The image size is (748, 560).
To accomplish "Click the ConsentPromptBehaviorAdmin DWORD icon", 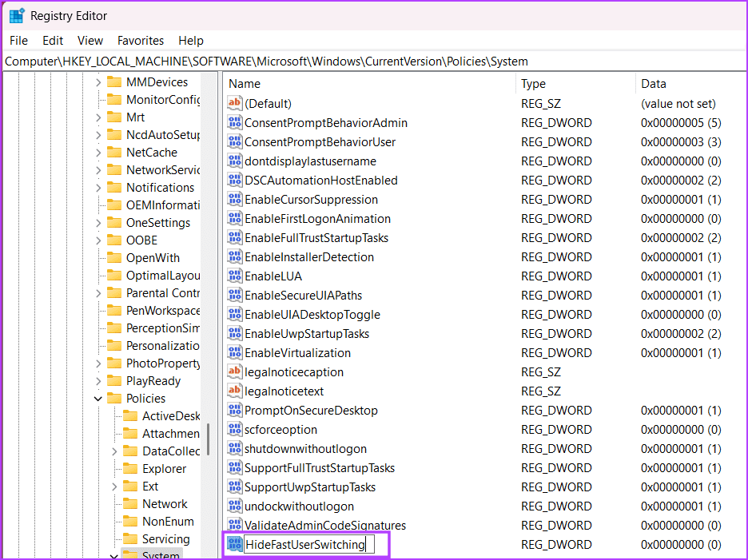I will pos(234,122).
